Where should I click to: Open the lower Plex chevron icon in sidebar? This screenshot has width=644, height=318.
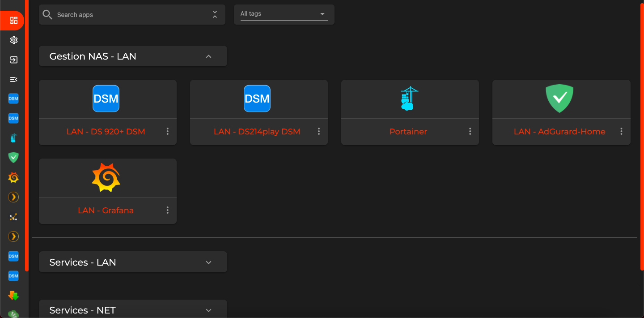13,236
